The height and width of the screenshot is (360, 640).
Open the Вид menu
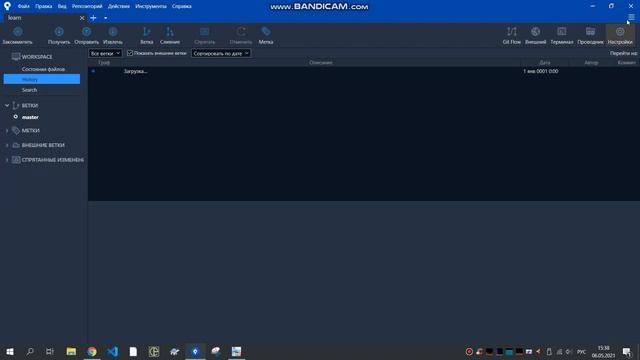pos(62,7)
